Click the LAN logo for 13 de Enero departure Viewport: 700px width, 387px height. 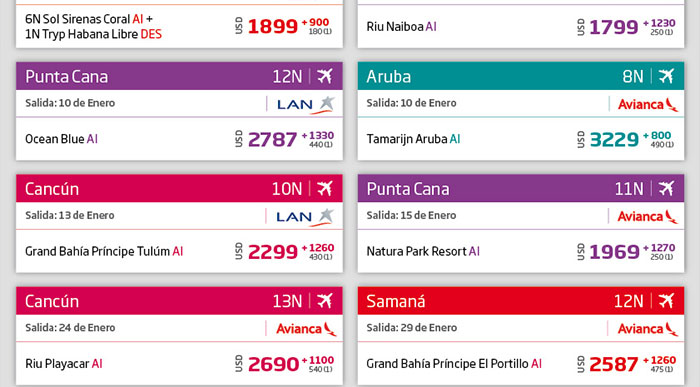[305, 217]
